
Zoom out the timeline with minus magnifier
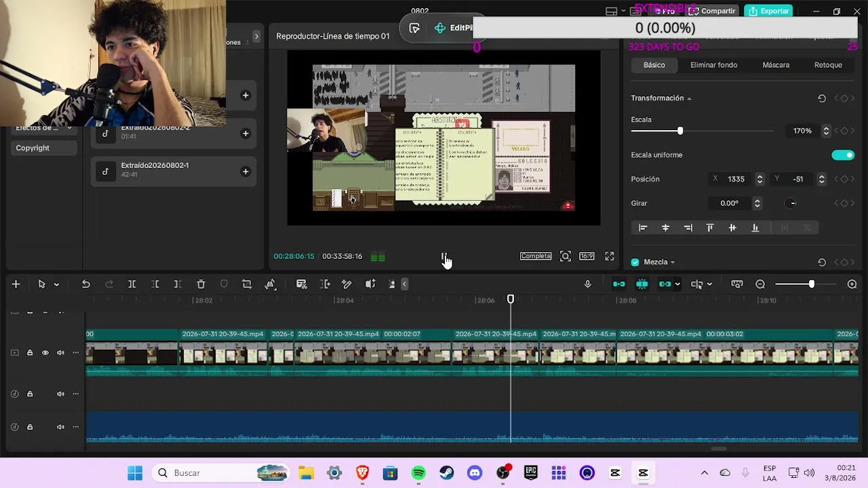point(760,284)
